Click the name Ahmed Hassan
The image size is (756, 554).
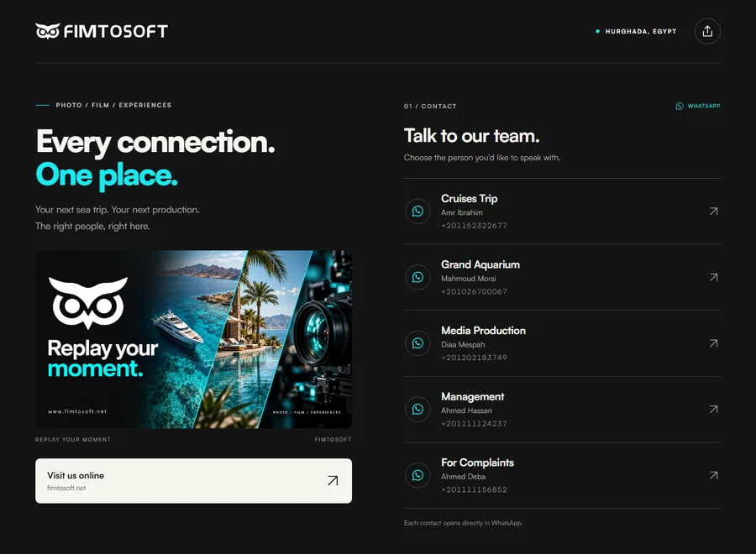[466, 410]
